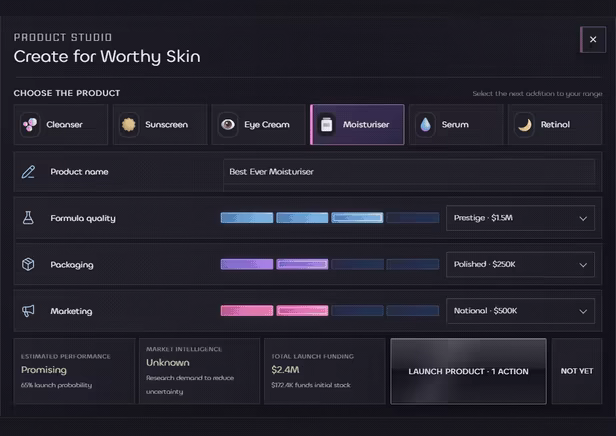Click the Total Launch Funding $2.4M card

324,371
